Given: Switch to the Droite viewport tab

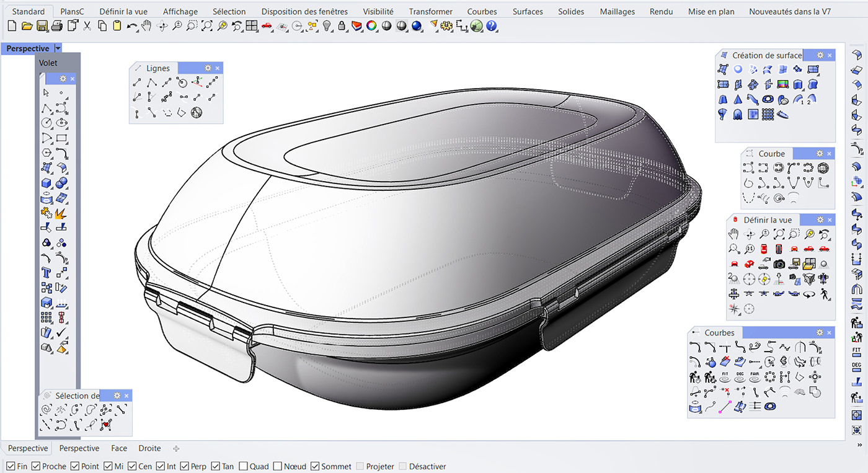Looking at the screenshot, I should 149,448.
